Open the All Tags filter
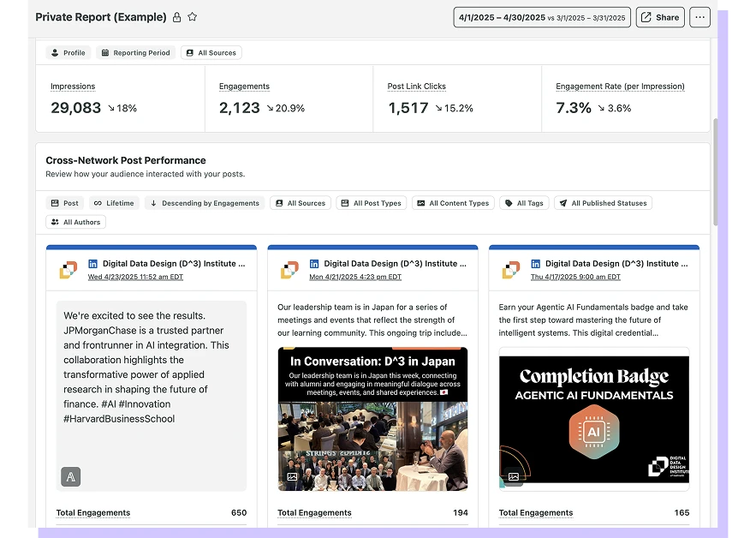756x538 pixels. click(524, 203)
